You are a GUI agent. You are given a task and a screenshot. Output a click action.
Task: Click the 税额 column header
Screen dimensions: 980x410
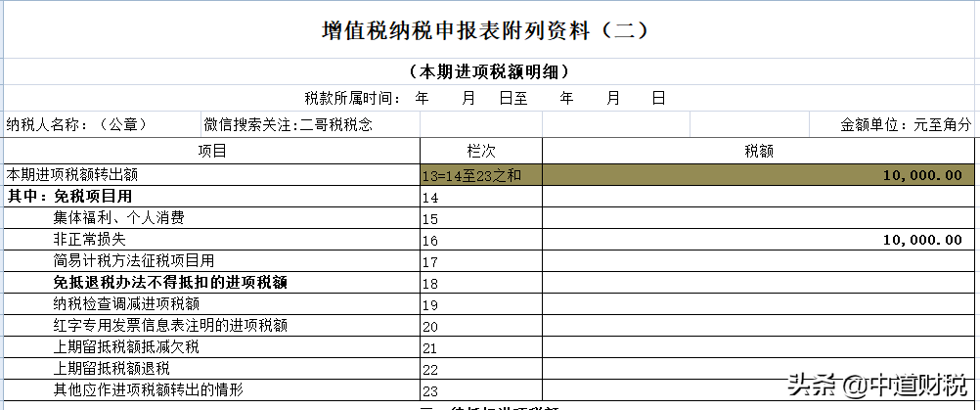(759, 151)
